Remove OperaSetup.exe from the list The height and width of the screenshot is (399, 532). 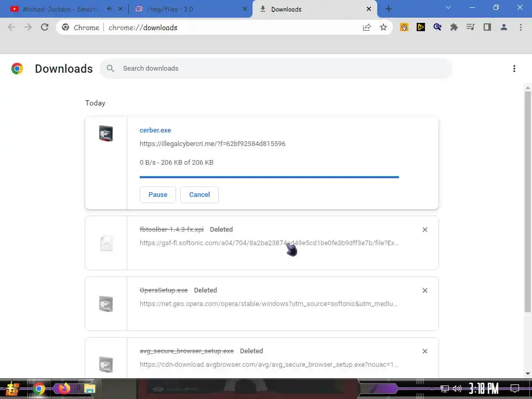pyautogui.click(x=425, y=290)
